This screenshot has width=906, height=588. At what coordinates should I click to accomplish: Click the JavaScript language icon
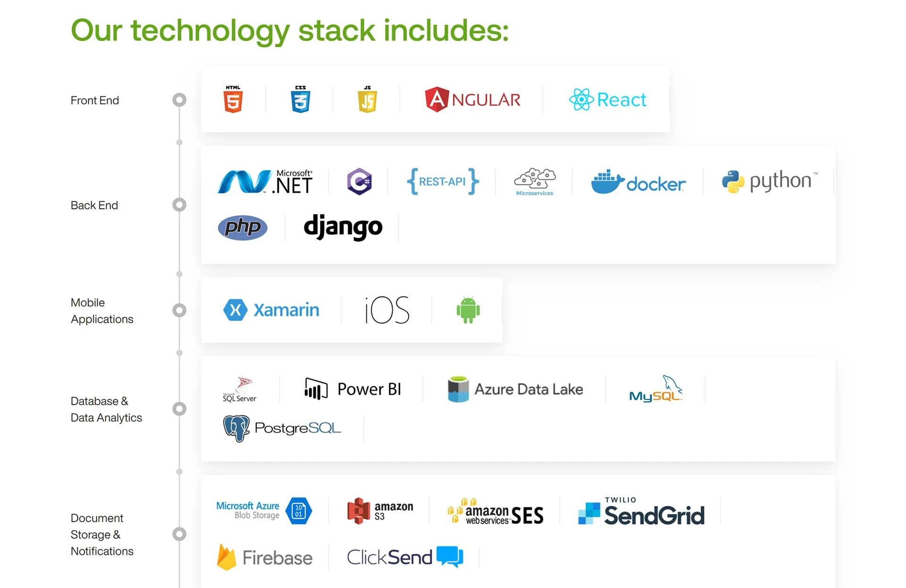[x=367, y=100]
